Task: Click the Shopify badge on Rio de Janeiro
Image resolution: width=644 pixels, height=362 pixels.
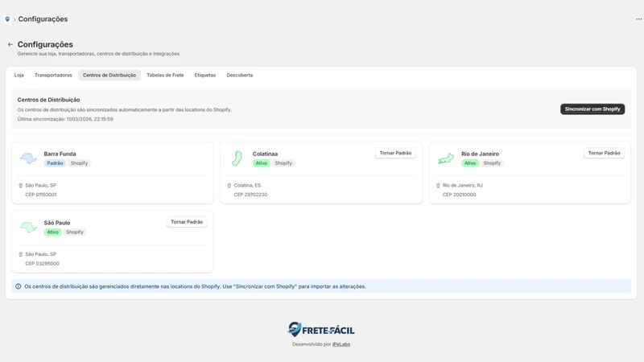Action: 492,163
